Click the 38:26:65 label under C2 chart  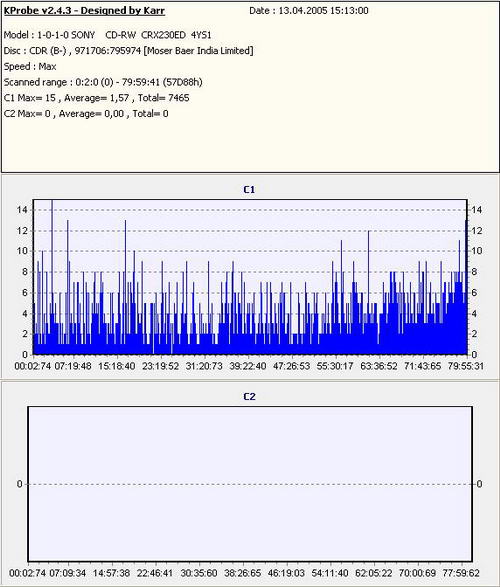click(x=243, y=573)
